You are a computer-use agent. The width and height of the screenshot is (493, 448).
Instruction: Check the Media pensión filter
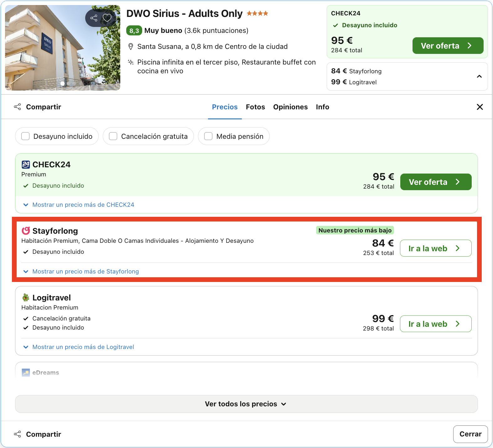click(x=208, y=136)
